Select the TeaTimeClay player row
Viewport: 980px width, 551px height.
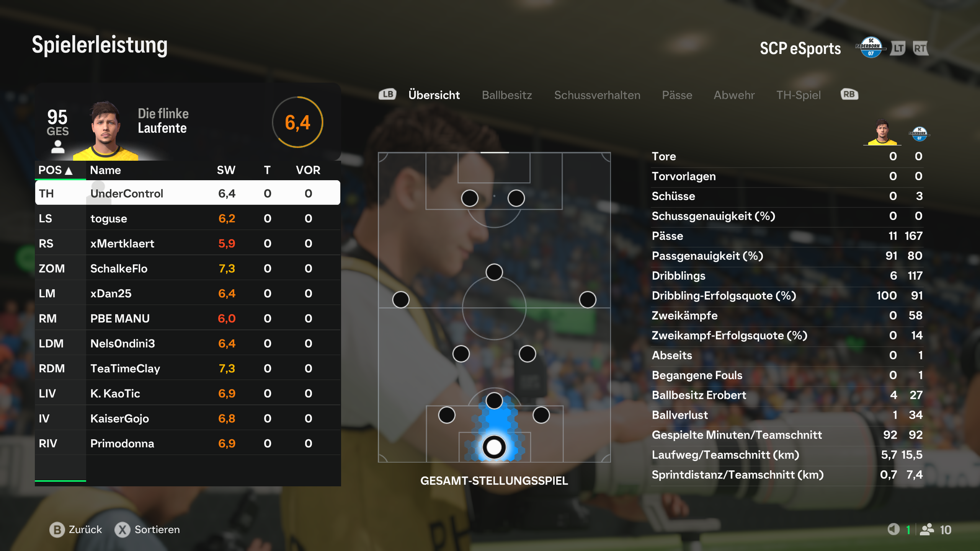click(x=188, y=368)
